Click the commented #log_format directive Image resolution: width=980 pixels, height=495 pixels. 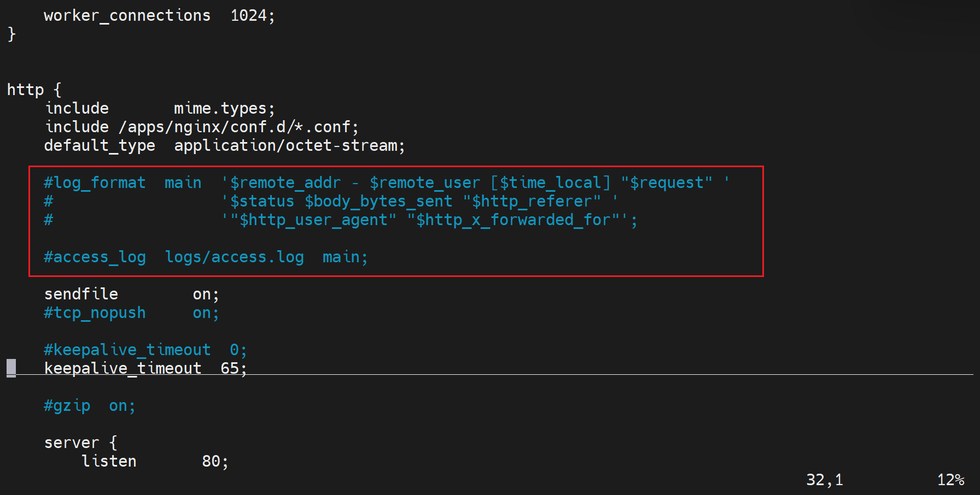pos(95,182)
